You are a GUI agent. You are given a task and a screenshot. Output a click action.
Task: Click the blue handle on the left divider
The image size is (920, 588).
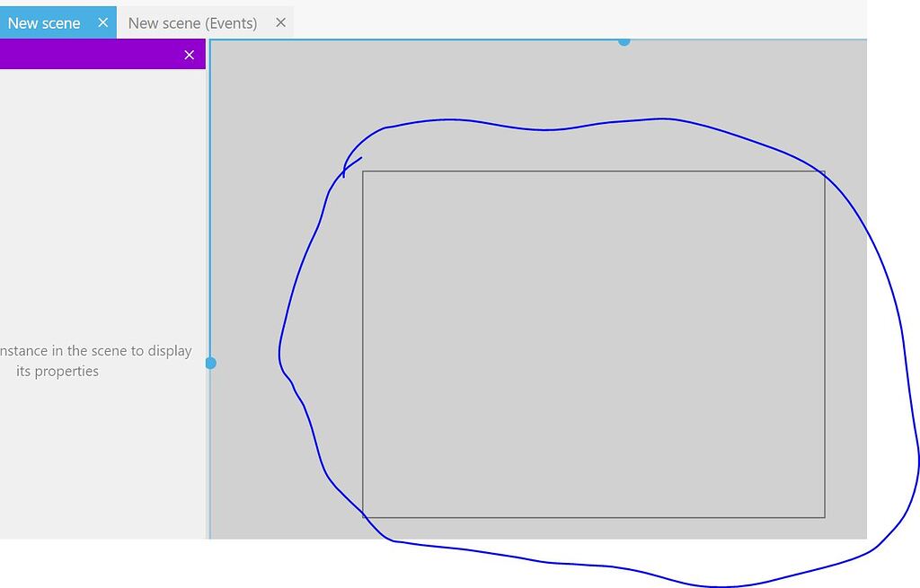(x=210, y=364)
